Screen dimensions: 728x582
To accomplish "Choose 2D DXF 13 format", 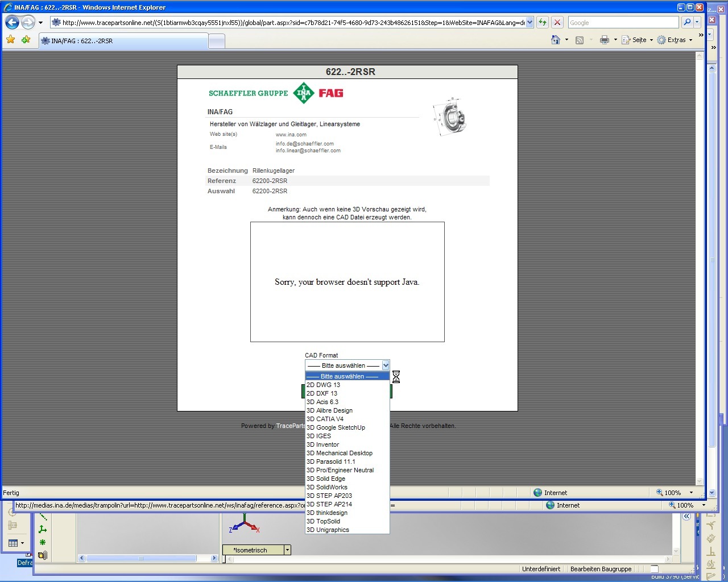I will coord(348,393).
